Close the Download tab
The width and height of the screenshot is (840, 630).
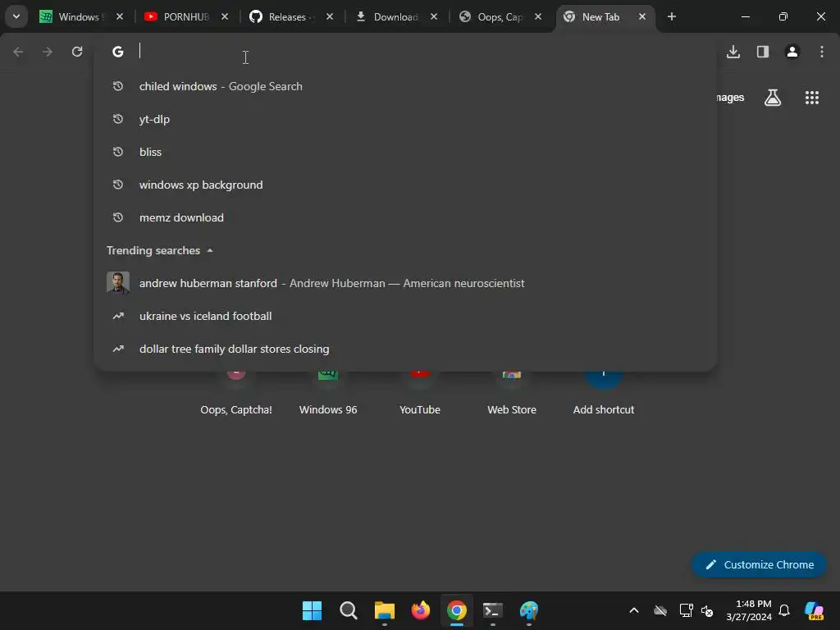pyautogui.click(x=434, y=16)
